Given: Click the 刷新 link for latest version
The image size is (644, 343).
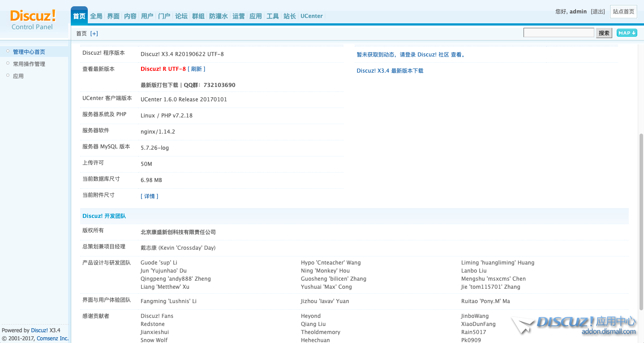Looking at the screenshot, I should (197, 69).
